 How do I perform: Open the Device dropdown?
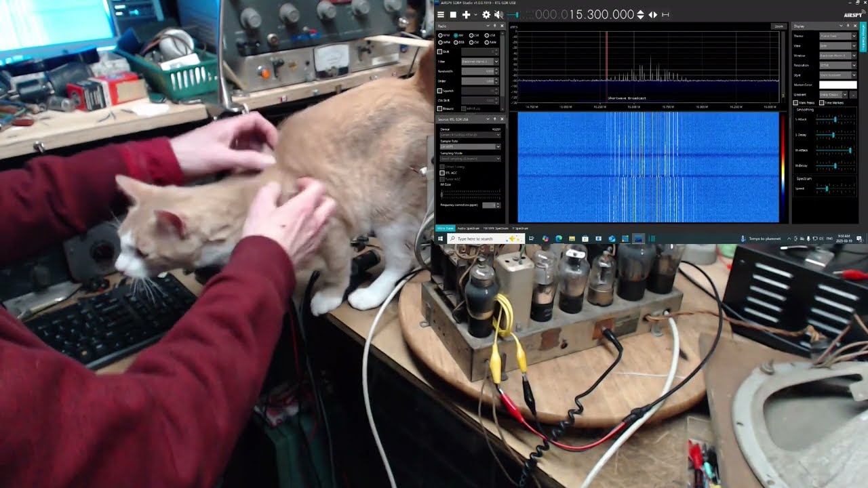coord(471,135)
